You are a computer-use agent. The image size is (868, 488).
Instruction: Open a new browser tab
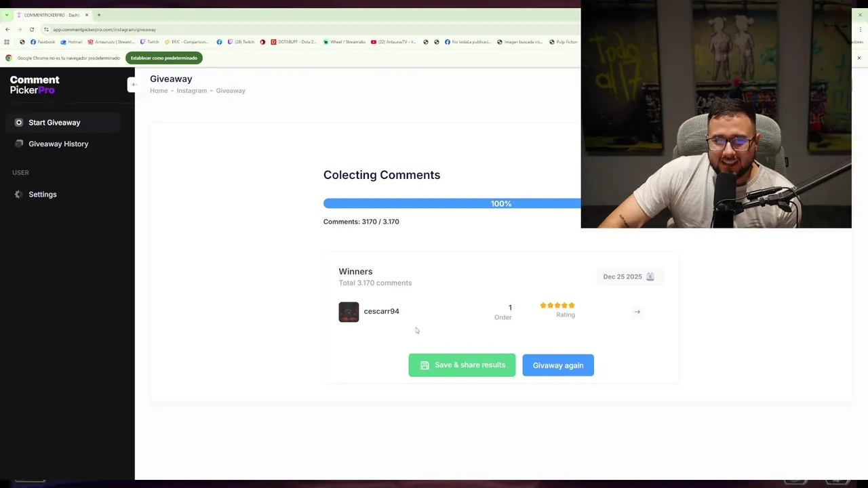tap(99, 15)
